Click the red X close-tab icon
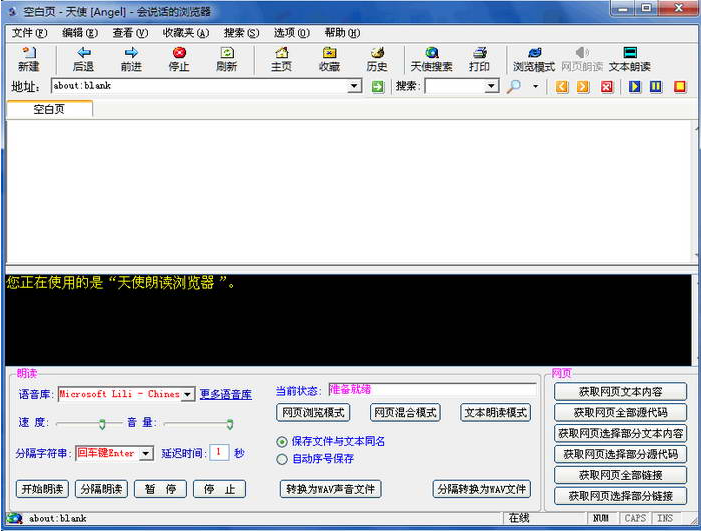Screen dimensions: 701x531 (607, 86)
